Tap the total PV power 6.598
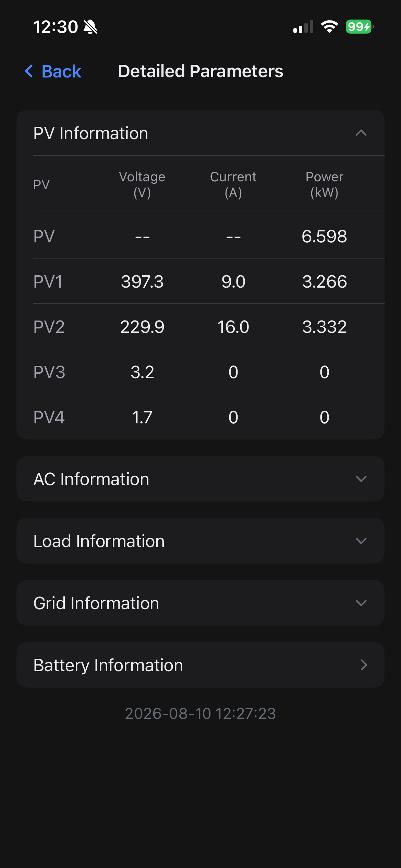The width and height of the screenshot is (401, 868). [x=324, y=236]
